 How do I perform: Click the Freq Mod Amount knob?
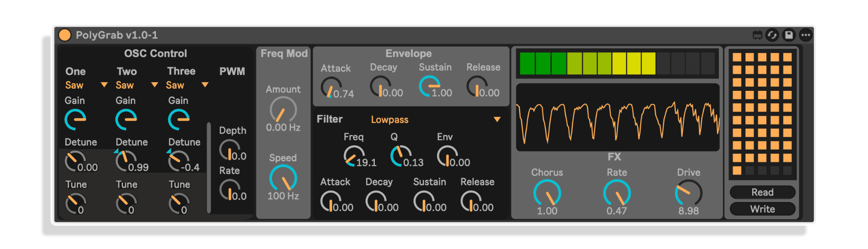pos(283,110)
